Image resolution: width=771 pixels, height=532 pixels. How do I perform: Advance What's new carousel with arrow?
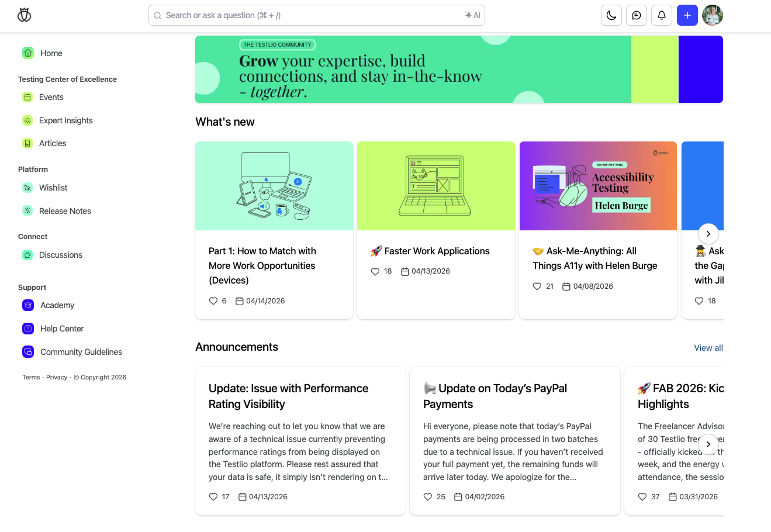(x=708, y=234)
